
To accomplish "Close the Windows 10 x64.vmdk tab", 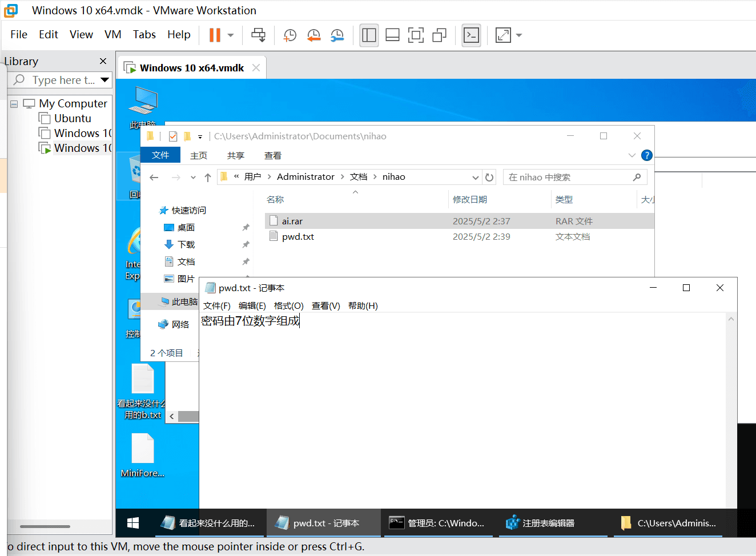I will (256, 67).
